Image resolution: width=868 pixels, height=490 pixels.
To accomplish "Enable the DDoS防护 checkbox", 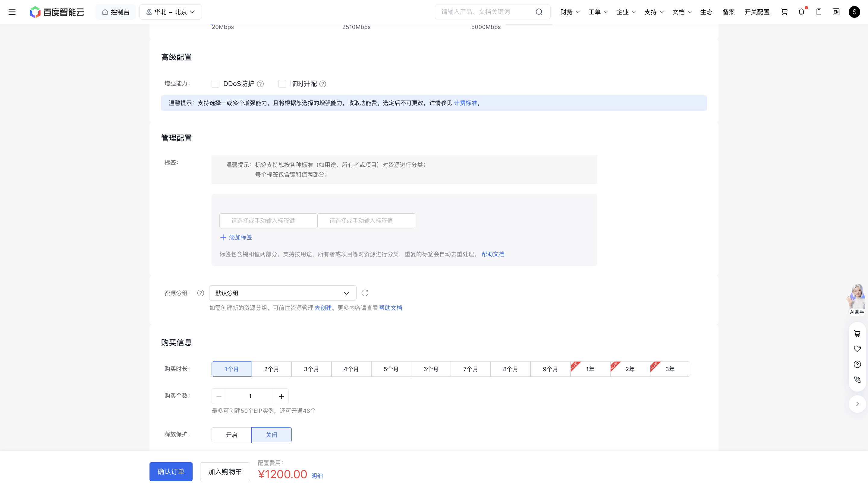I will 215,84.
